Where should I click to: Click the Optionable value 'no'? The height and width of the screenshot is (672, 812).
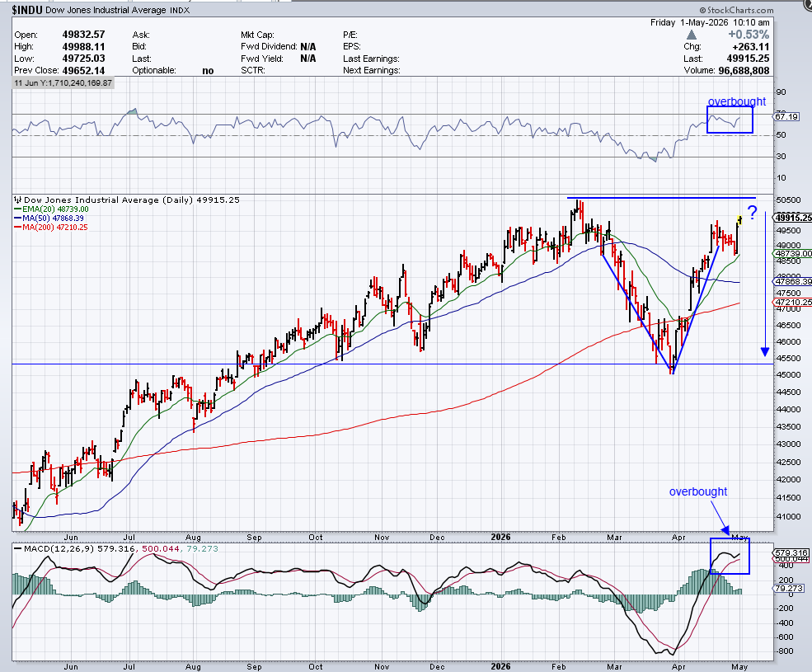208,71
